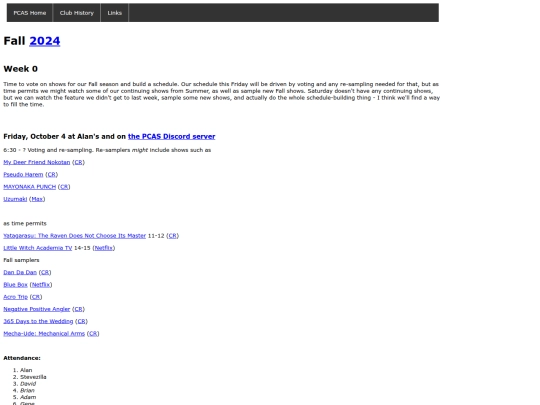540x405 pixels.
Task: Click attendee name David
Action: pos(28,384)
